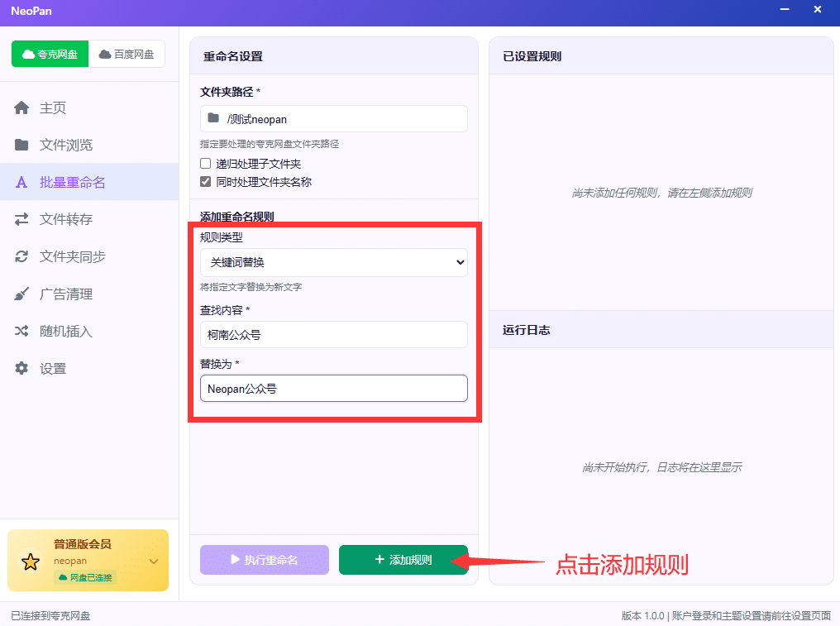840x626 pixels.
Task: Click the 已连接到夸克网盘 status bar text
Action: point(51,616)
